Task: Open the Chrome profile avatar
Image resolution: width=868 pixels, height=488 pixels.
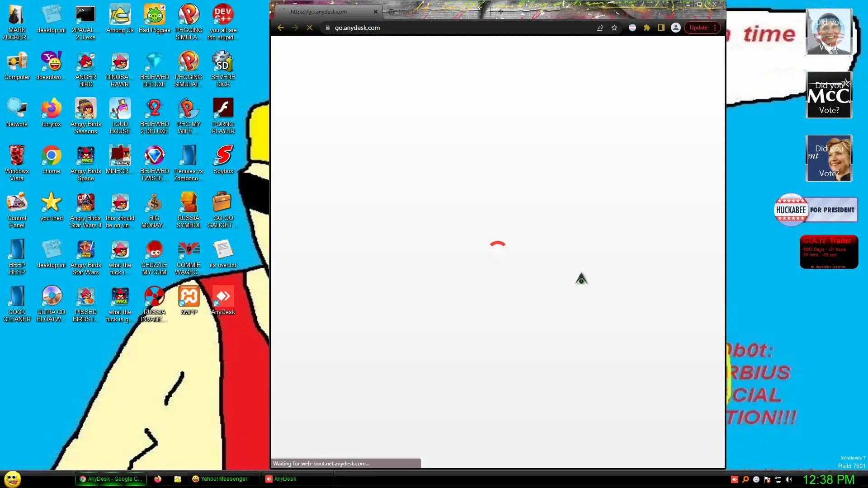Action: coord(675,28)
